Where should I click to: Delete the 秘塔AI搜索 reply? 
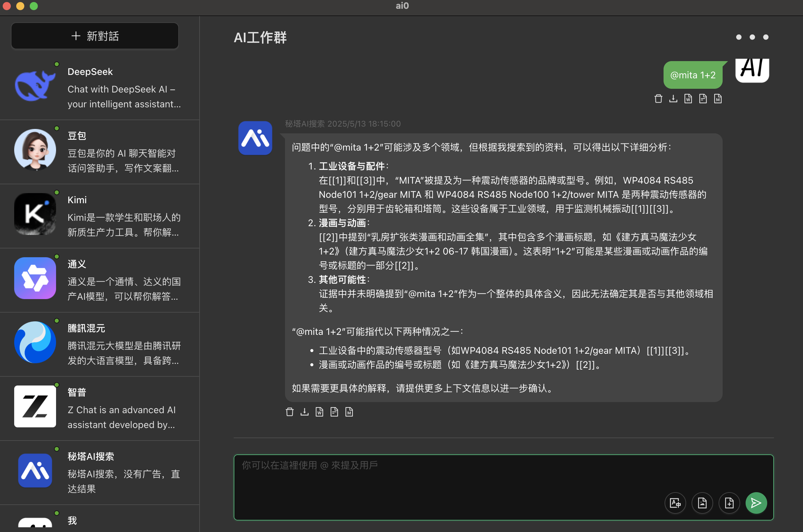(x=289, y=412)
